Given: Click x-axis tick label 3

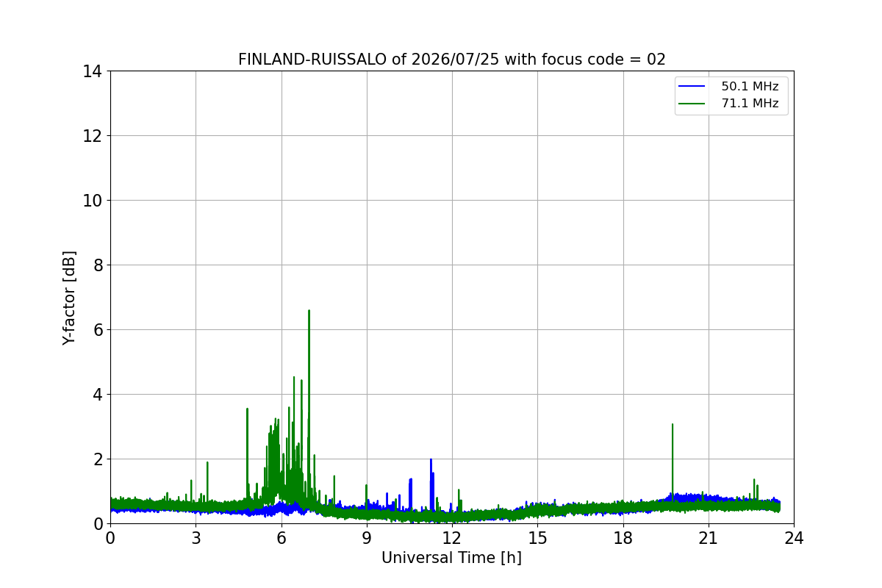Looking at the screenshot, I should click(x=196, y=538).
